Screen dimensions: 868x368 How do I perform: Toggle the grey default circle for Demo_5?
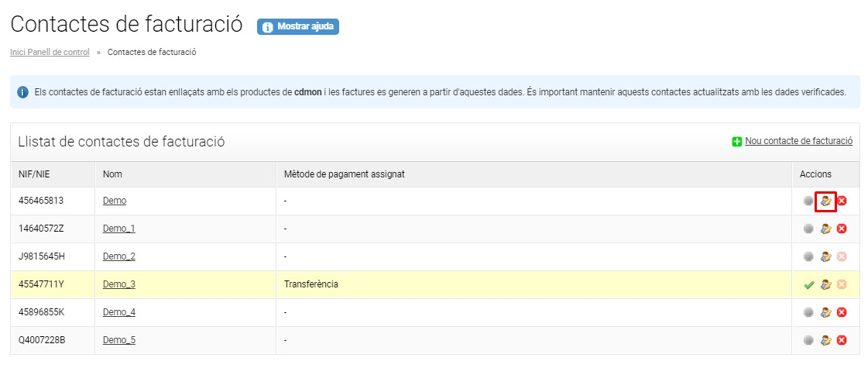click(809, 340)
